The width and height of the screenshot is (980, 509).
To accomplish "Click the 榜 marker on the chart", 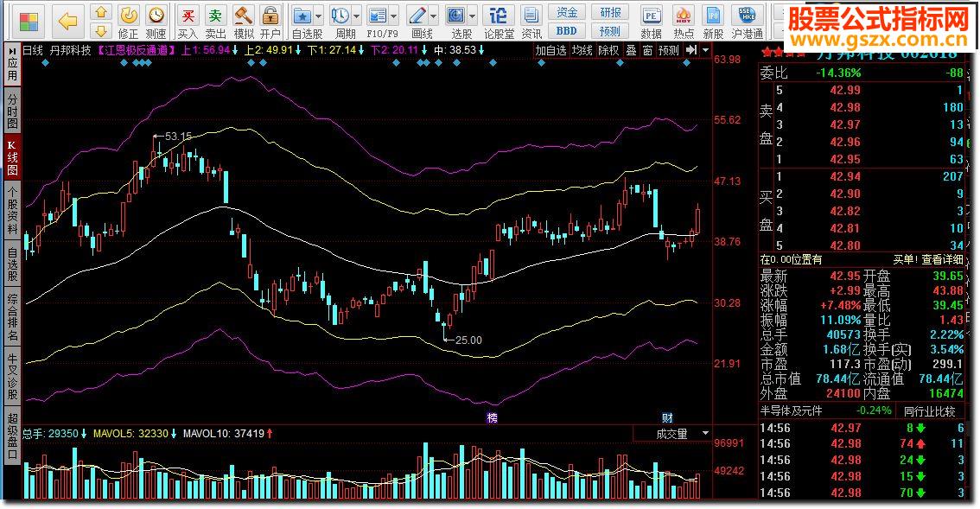I will pyautogui.click(x=492, y=417).
